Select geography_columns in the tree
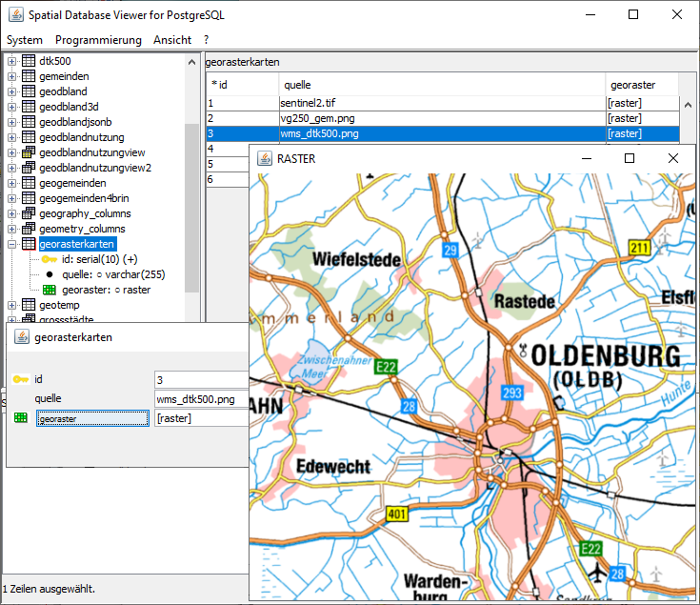The width and height of the screenshot is (700, 605). click(85, 213)
